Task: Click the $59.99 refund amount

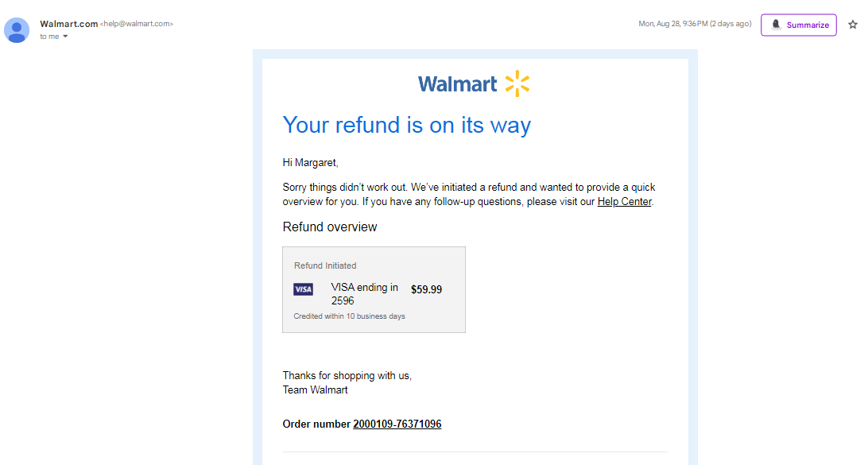Action: [426, 289]
